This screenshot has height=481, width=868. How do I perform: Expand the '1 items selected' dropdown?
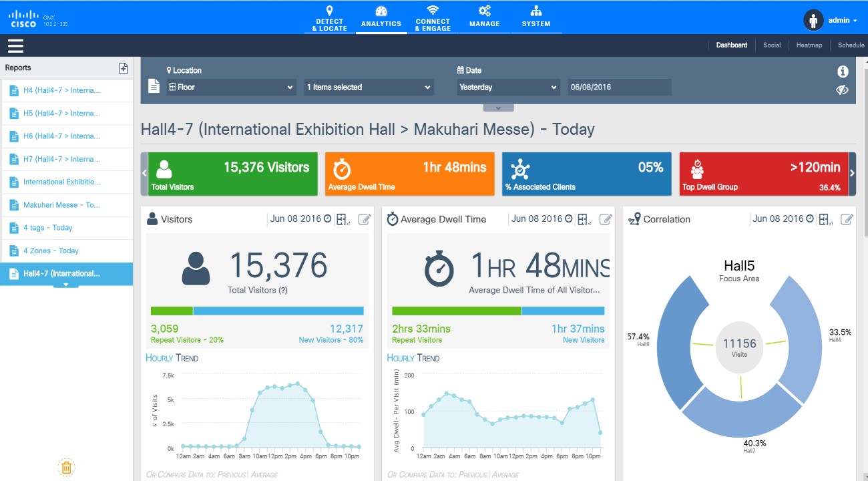(369, 88)
